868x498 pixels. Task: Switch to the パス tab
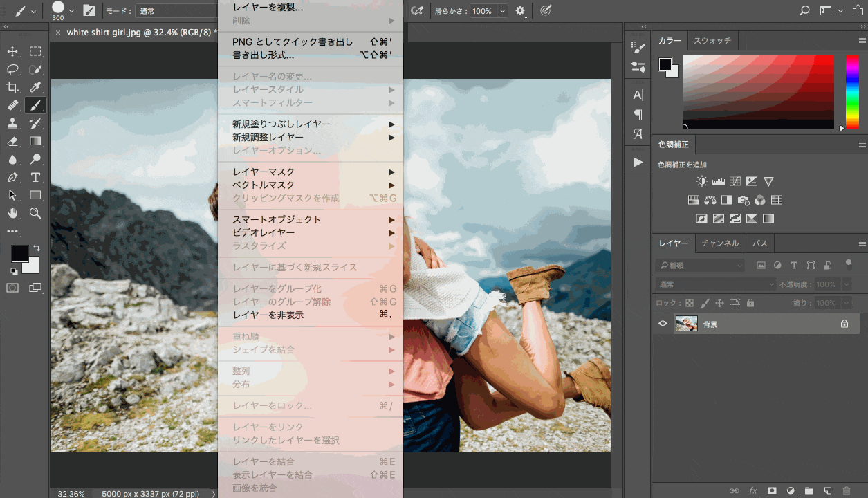coord(760,243)
